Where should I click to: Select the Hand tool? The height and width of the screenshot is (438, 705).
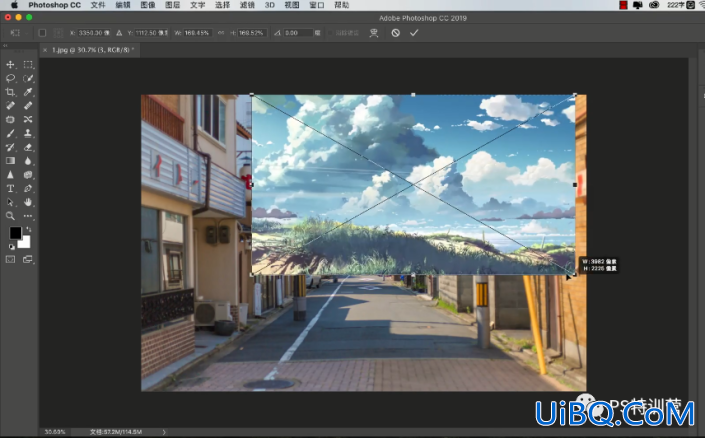(x=28, y=202)
